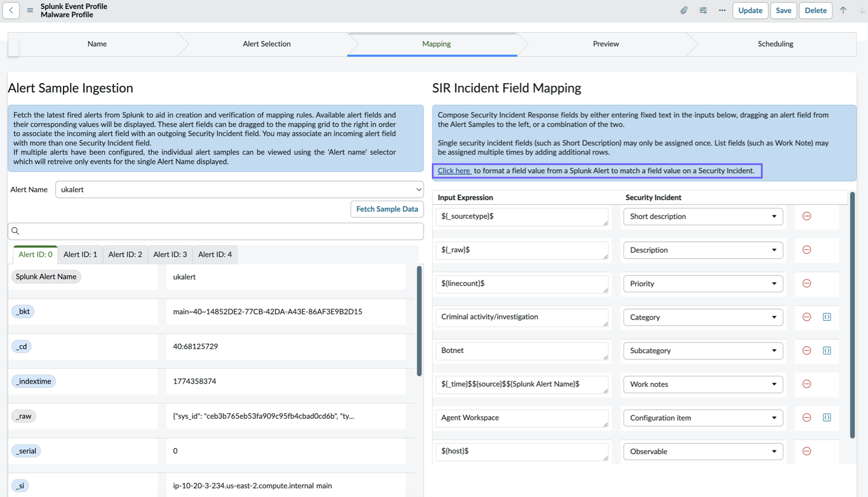Image resolution: width=868 pixels, height=497 pixels.
Task: Click the alert sample list scrollbar
Action: [419, 321]
